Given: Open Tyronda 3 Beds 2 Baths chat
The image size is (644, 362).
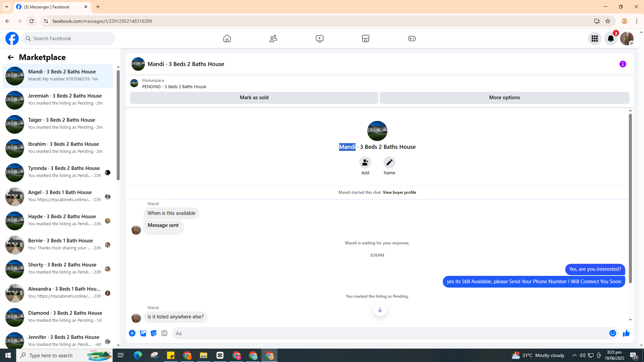Looking at the screenshot, I should point(58,173).
